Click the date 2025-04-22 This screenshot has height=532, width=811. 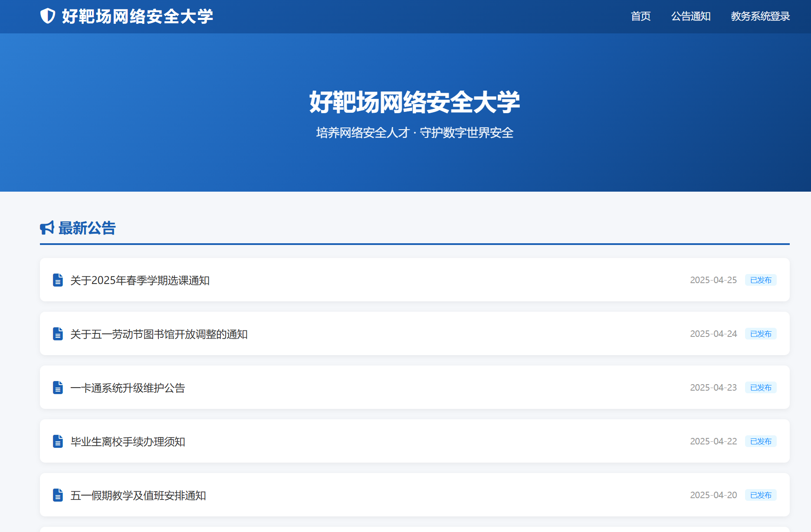[x=713, y=441]
